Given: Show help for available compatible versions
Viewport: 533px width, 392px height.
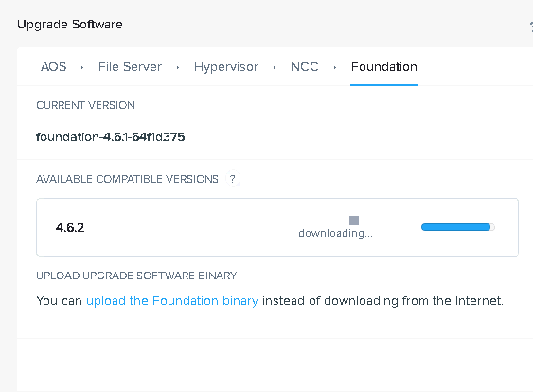Looking at the screenshot, I should coord(233,179).
